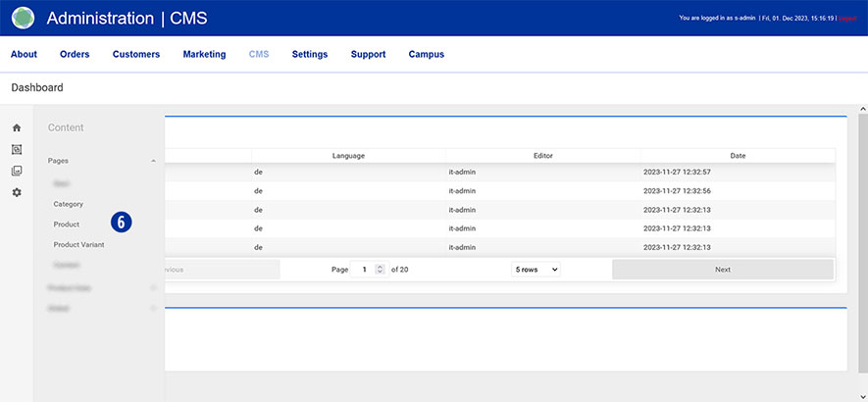868x402 pixels.
Task: Open the media gallery sidebar icon
Action: (17, 171)
